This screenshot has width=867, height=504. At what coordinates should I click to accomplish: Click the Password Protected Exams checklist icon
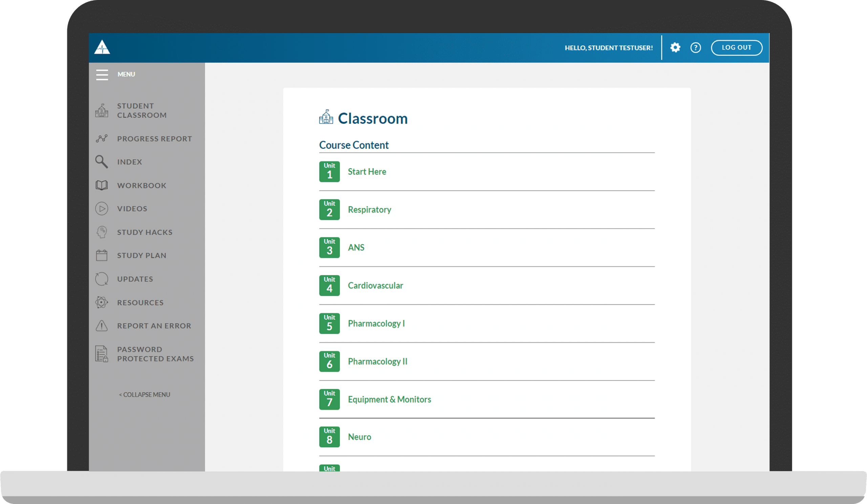102,354
